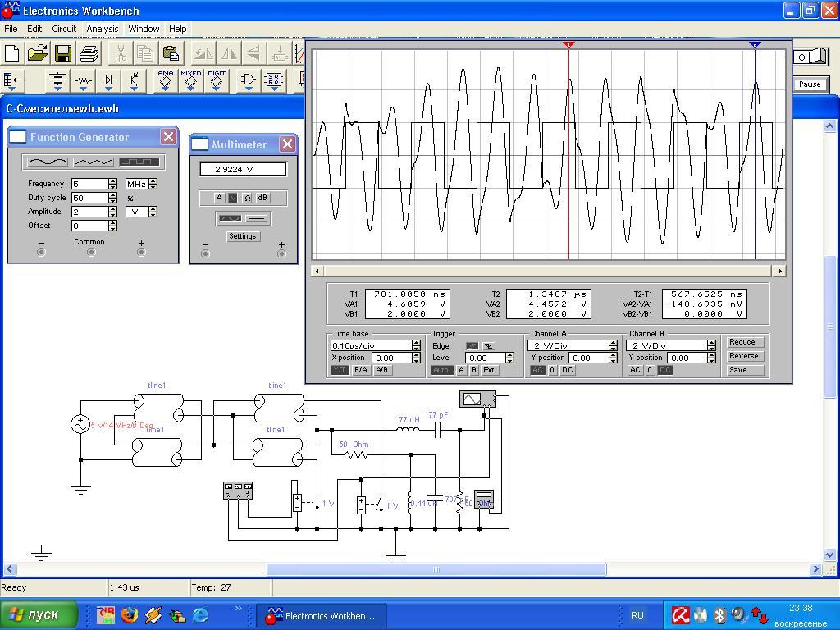This screenshot has height=630, width=840.
Task: Change the MHz frequency unit spinner
Action: [x=153, y=184]
